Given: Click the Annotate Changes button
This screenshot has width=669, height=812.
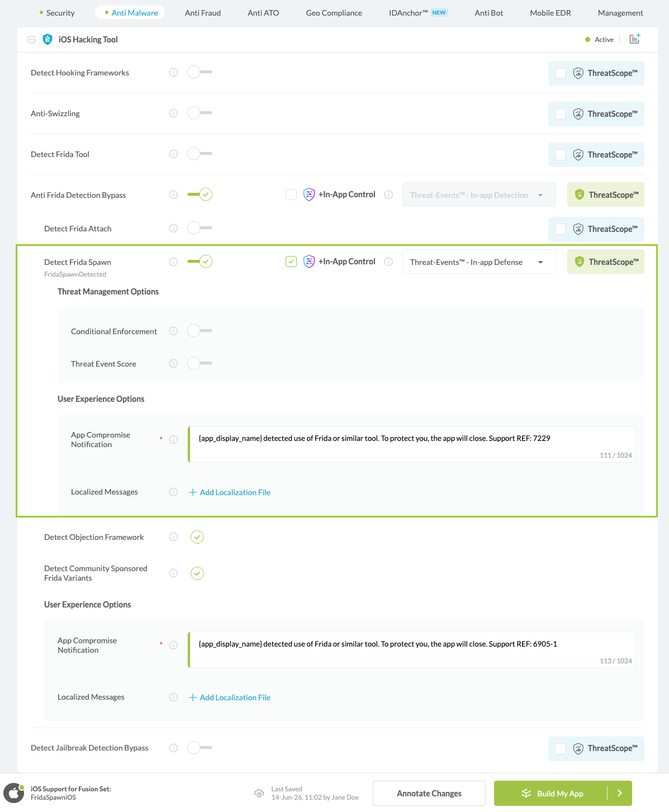Looking at the screenshot, I should pyautogui.click(x=429, y=793).
